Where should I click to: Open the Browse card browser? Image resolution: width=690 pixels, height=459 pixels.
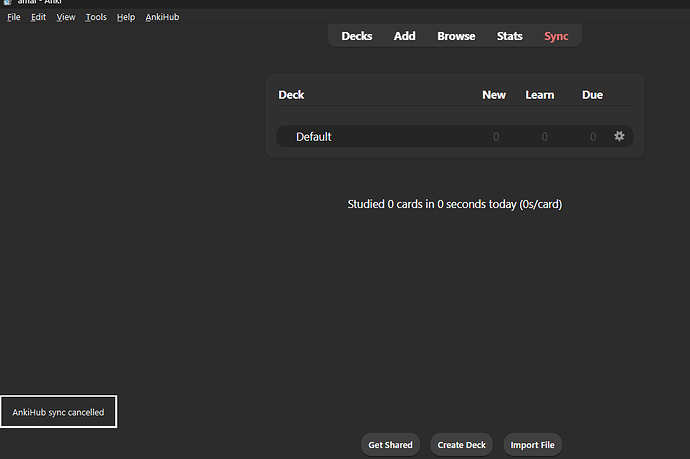pyautogui.click(x=456, y=36)
